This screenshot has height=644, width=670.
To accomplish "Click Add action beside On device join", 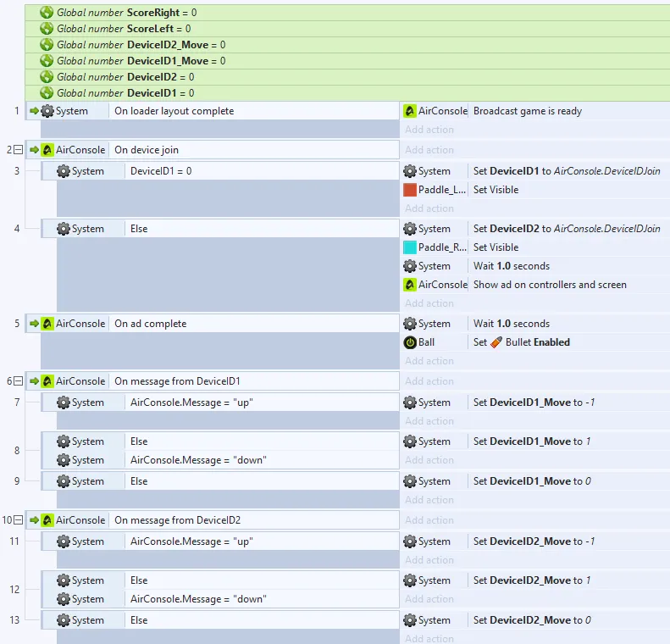I will [x=429, y=150].
